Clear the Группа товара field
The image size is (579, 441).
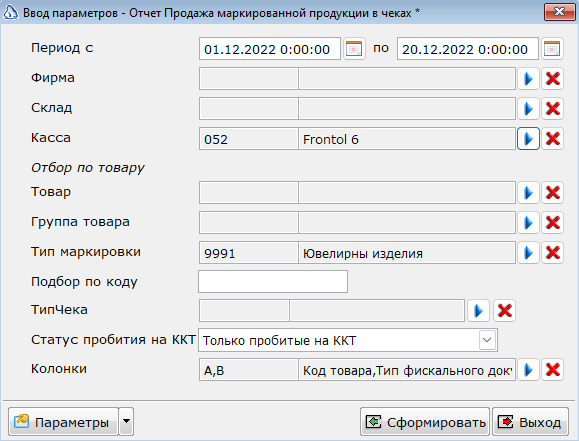(x=552, y=222)
